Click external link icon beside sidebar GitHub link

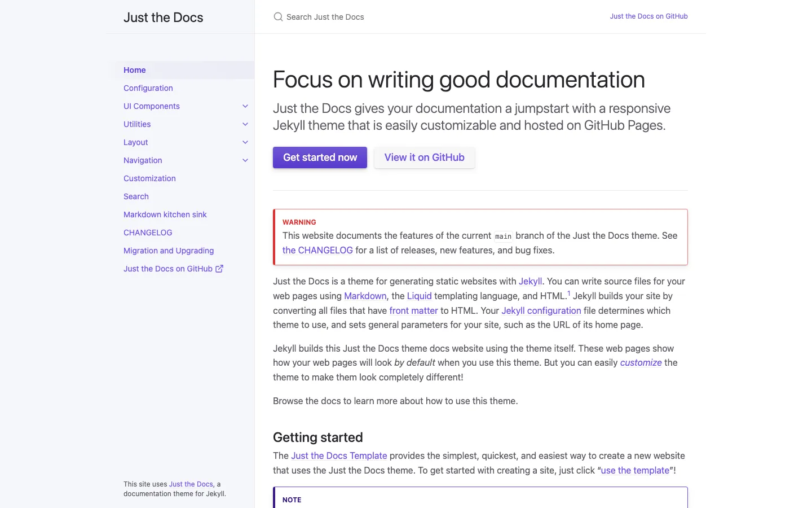click(219, 269)
